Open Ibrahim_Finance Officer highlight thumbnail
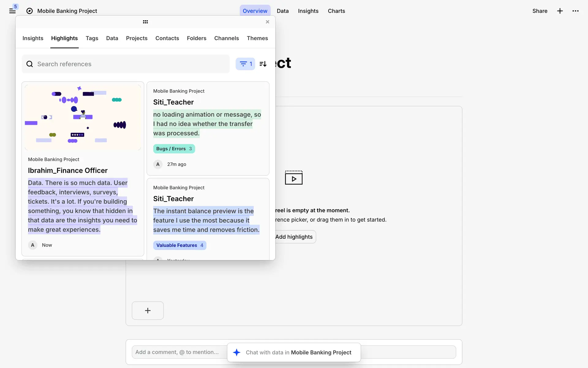 click(83, 117)
